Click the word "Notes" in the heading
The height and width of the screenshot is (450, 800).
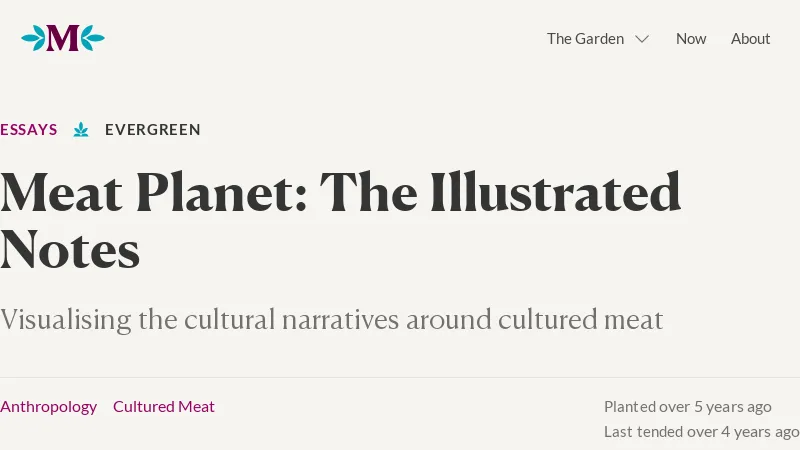click(70, 250)
